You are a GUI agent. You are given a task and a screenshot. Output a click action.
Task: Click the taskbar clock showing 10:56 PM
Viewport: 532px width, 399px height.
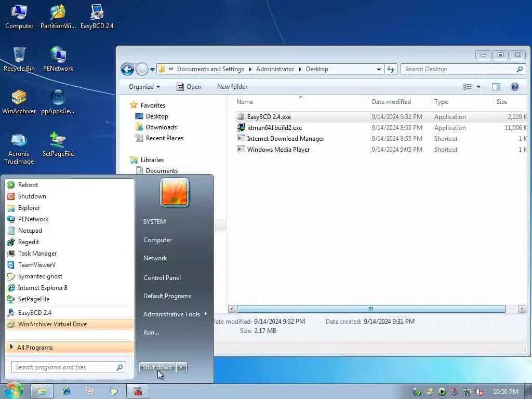(x=506, y=392)
